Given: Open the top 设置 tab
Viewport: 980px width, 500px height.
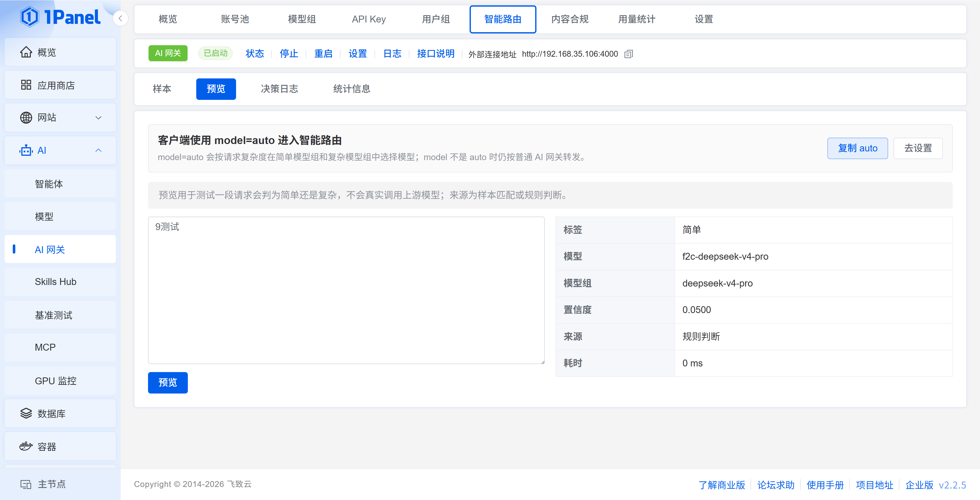Looking at the screenshot, I should (x=703, y=19).
